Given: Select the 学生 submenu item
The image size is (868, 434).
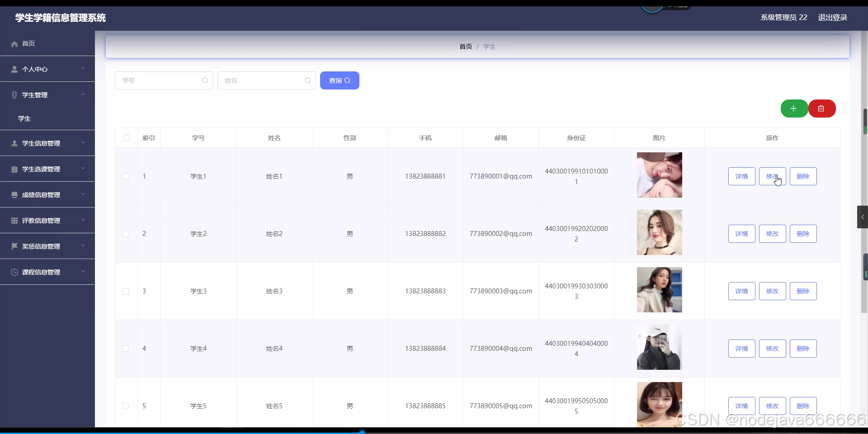Looking at the screenshot, I should coord(47,118).
